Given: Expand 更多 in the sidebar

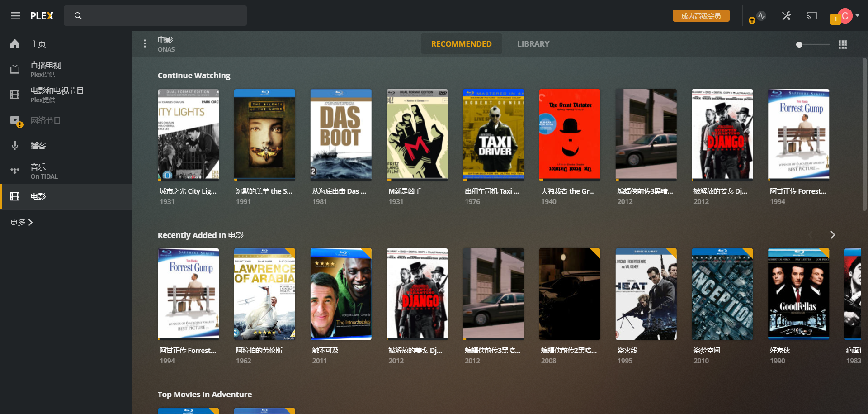Looking at the screenshot, I should point(21,222).
